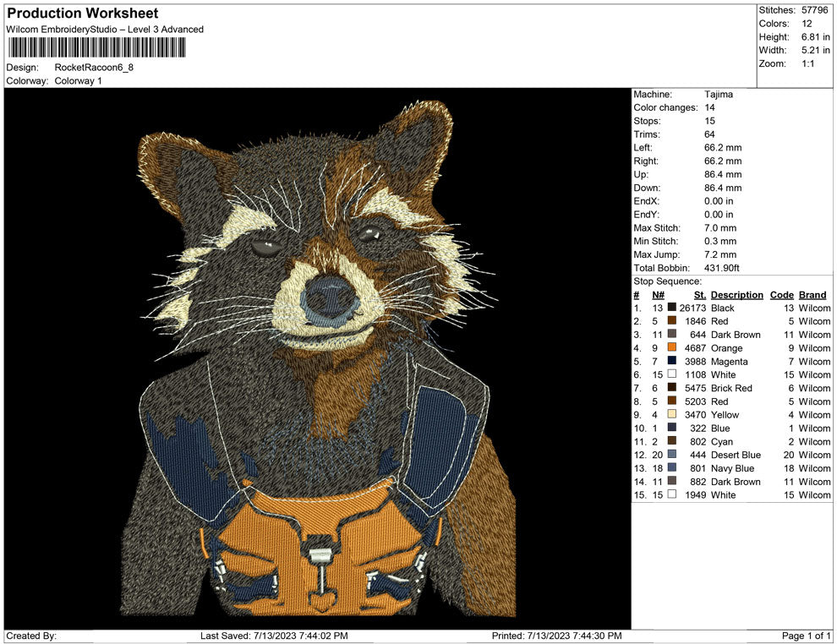The image size is (837, 644).
Task: Select the Desert Blue swatch in stop 12
Action: pos(672,455)
